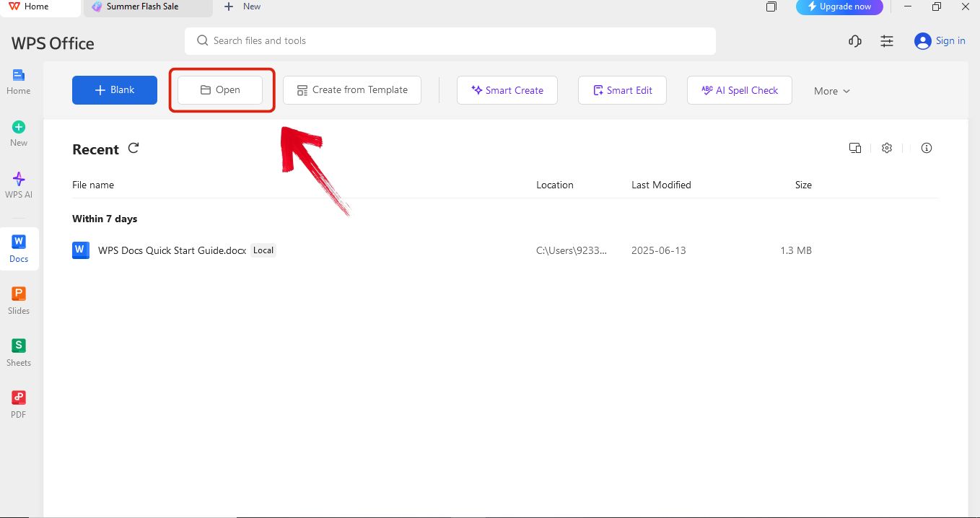Select Slides in the sidebar
The image size is (980, 518).
pyautogui.click(x=18, y=301)
